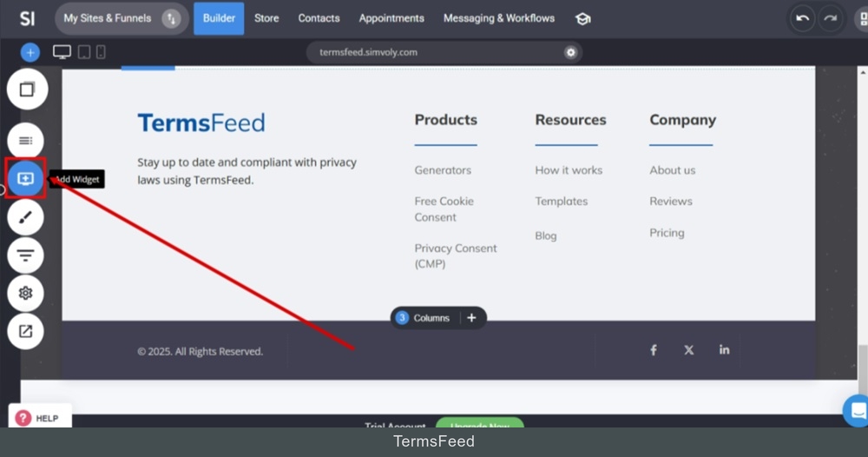Open page settings gear in address bar
The width and height of the screenshot is (868, 457).
pyautogui.click(x=571, y=52)
